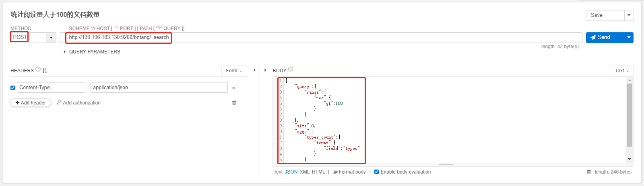Click the Add authorization key icon
Screen dimensions: 644x186
59,102
